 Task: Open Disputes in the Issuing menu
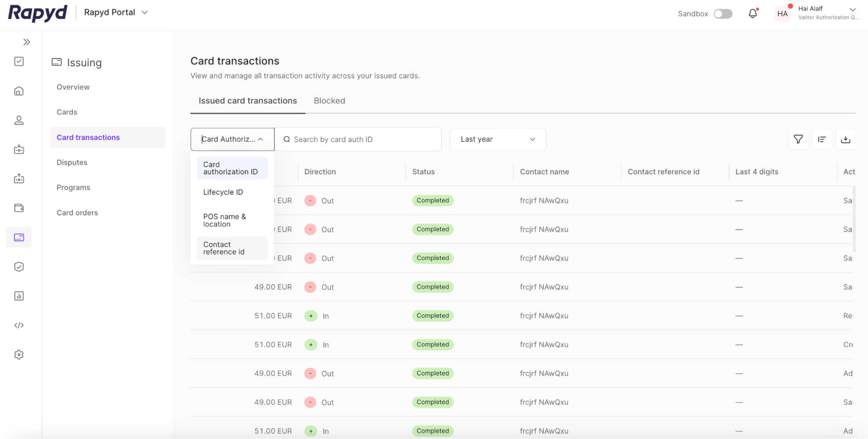tap(72, 162)
